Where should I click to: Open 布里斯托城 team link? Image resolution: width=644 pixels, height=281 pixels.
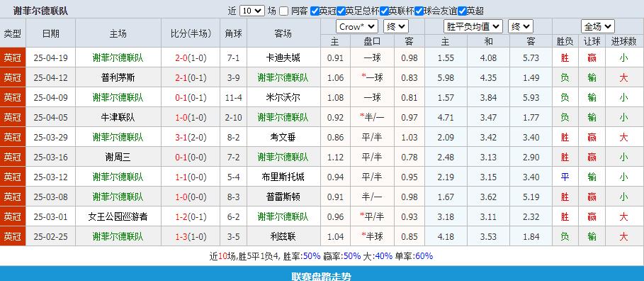(x=283, y=177)
